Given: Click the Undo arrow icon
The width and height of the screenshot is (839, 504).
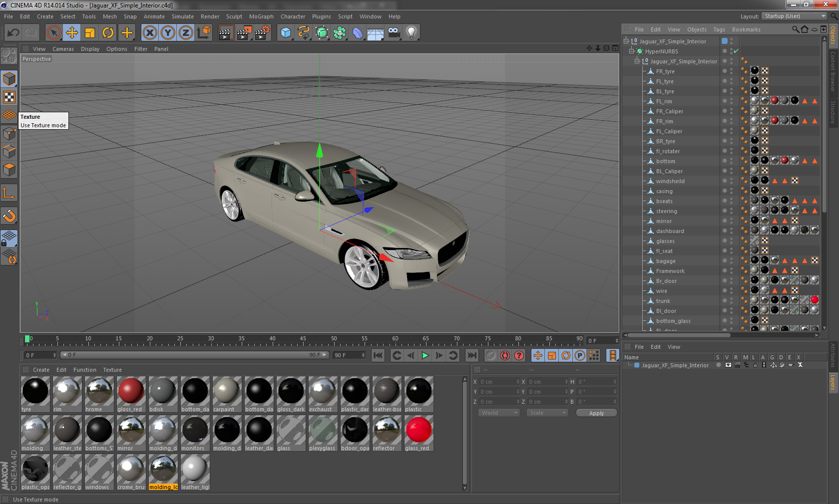Looking at the screenshot, I should click(x=13, y=33).
